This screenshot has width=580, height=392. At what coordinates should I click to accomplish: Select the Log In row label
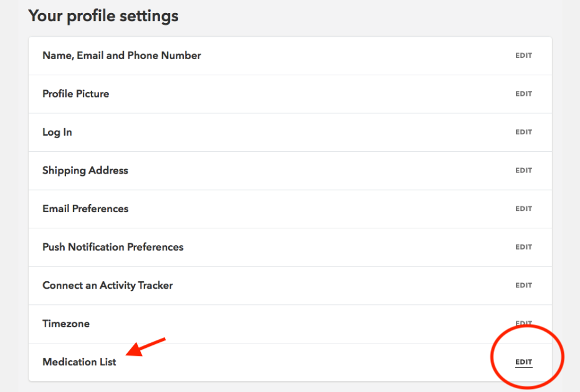57,133
